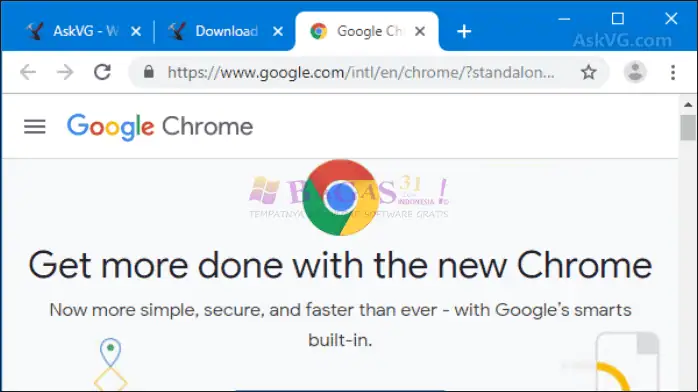View site info via the padlock icon
The width and height of the screenshot is (698, 392).
[149, 72]
